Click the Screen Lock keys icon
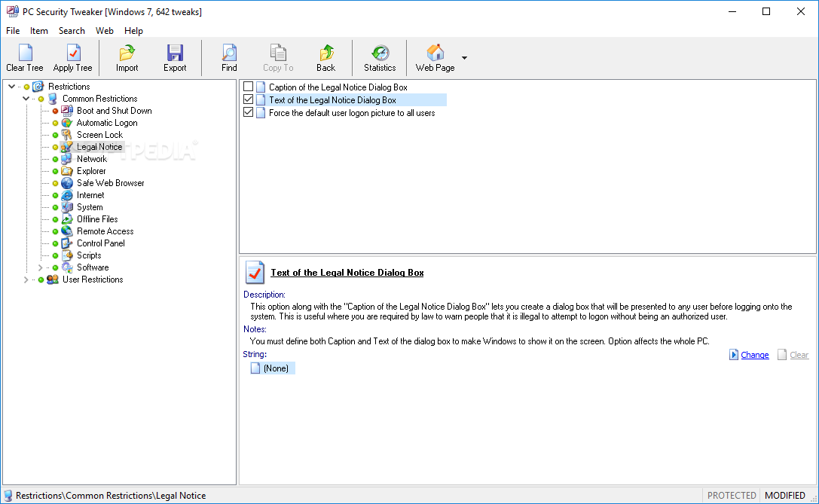This screenshot has width=819, height=504. [x=67, y=135]
